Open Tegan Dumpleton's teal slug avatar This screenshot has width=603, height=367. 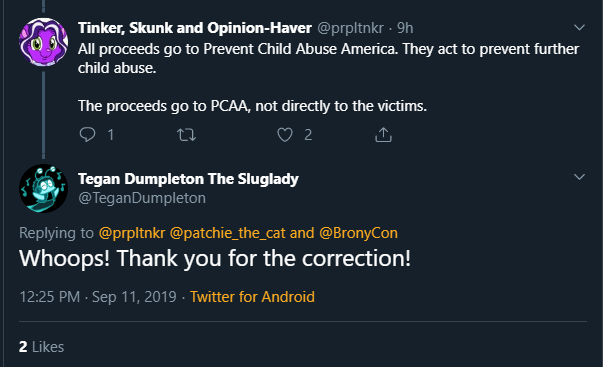pyautogui.click(x=43, y=188)
